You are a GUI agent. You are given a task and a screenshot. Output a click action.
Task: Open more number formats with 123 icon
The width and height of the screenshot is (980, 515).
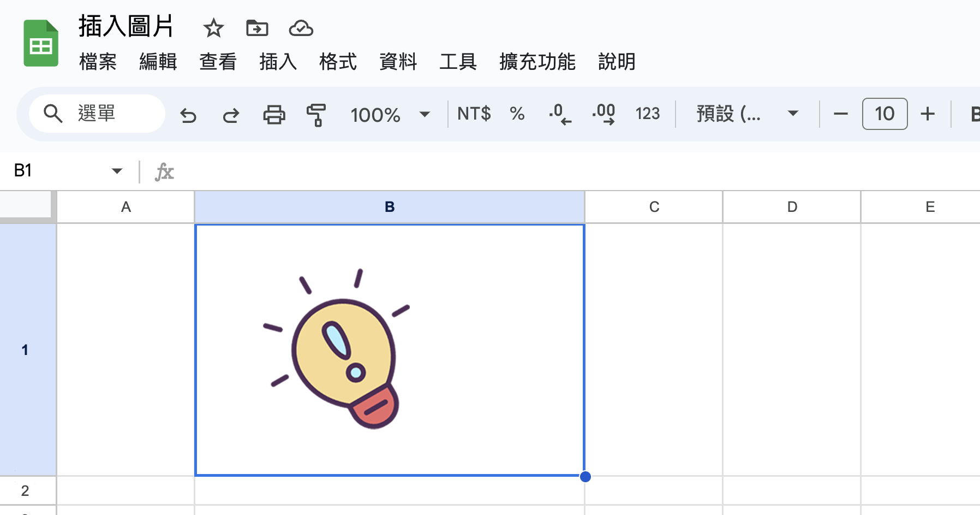pyautogui.click(x=647, y=114)
